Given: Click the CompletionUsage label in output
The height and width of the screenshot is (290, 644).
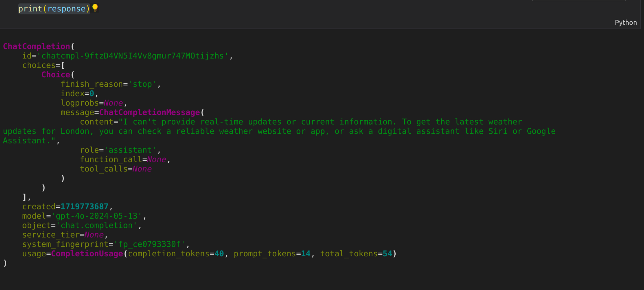Looking at the screenshot, I should tap(87, 254).
